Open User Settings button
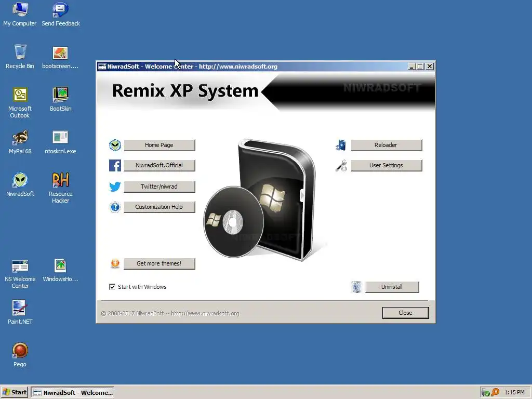This screenshot has width=532, height=399. (x=386, y=165)
